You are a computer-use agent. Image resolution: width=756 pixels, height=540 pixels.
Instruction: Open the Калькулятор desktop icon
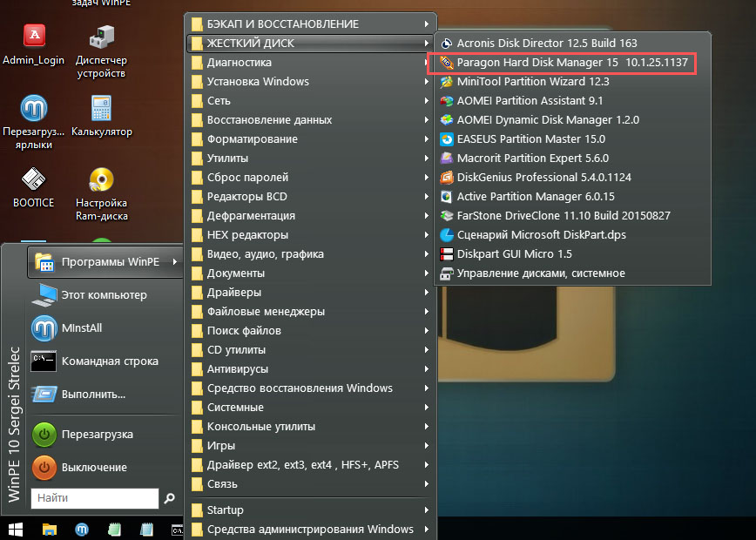(x=101, y=116)
